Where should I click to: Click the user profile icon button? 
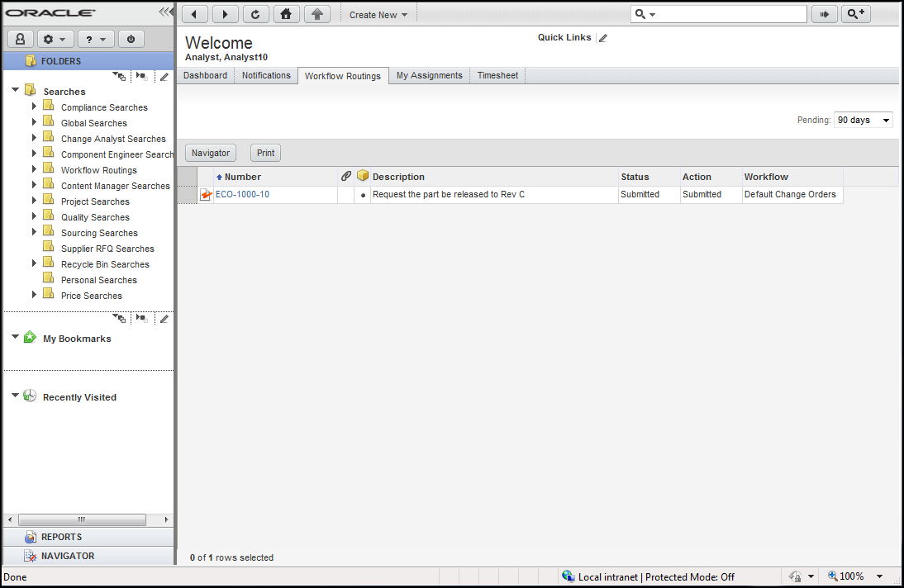[x=20, y=39]
